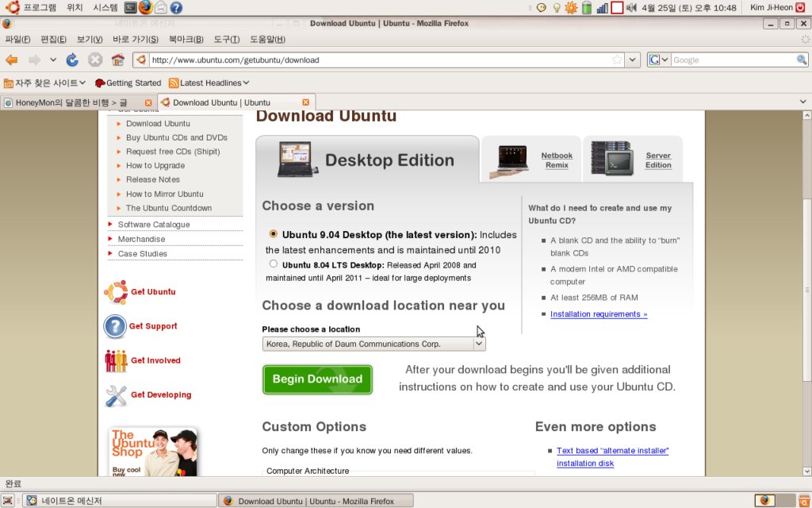Click the search magnifier icon

pyautogui.click(x=802, y=60)
